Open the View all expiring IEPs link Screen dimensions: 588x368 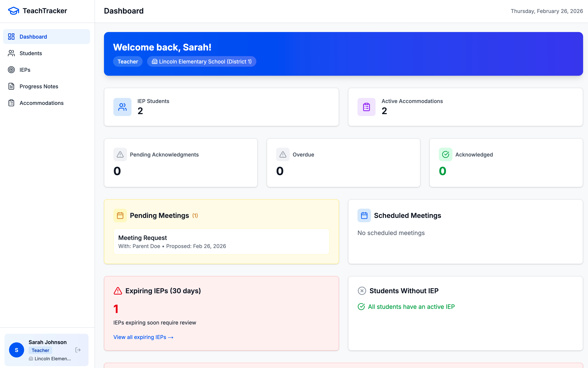(143, 337)
